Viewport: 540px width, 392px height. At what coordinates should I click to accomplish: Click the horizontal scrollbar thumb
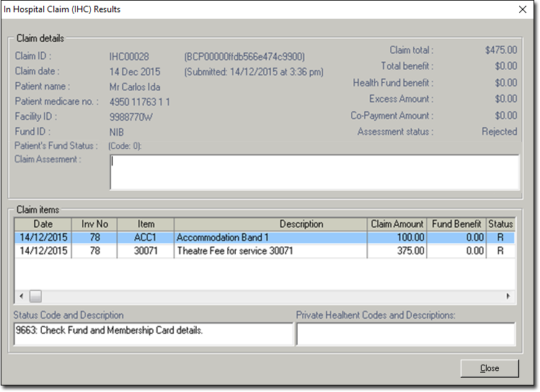coord(35,296)
